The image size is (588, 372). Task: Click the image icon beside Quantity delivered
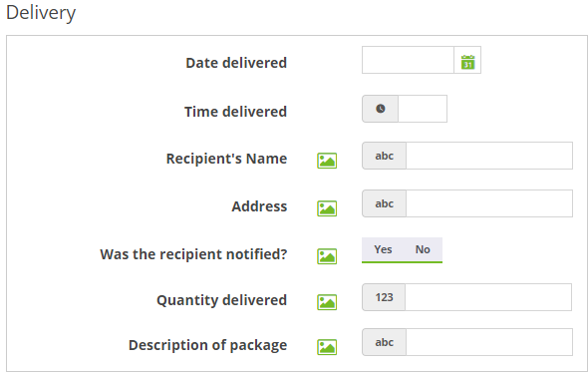(327, 302)
